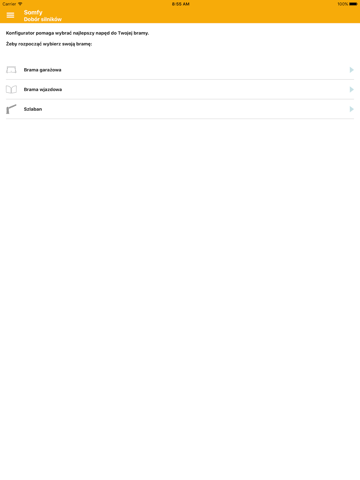
Task: Expand Brama garażowa with its arrow
Action: tap(351, 70)
